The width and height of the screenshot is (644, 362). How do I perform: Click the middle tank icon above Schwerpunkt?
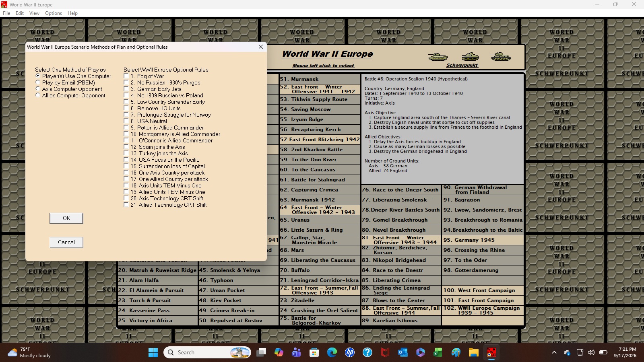470,56
